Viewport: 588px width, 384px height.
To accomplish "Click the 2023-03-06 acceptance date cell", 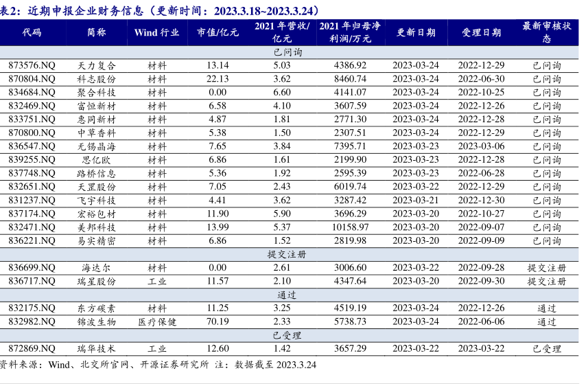I will coord(481,146).
